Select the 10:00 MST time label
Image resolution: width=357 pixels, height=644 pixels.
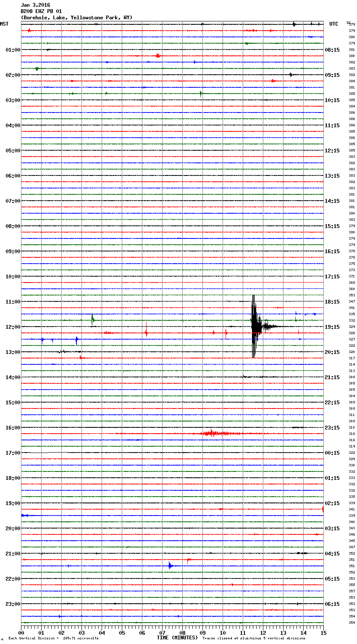[13, 277]
